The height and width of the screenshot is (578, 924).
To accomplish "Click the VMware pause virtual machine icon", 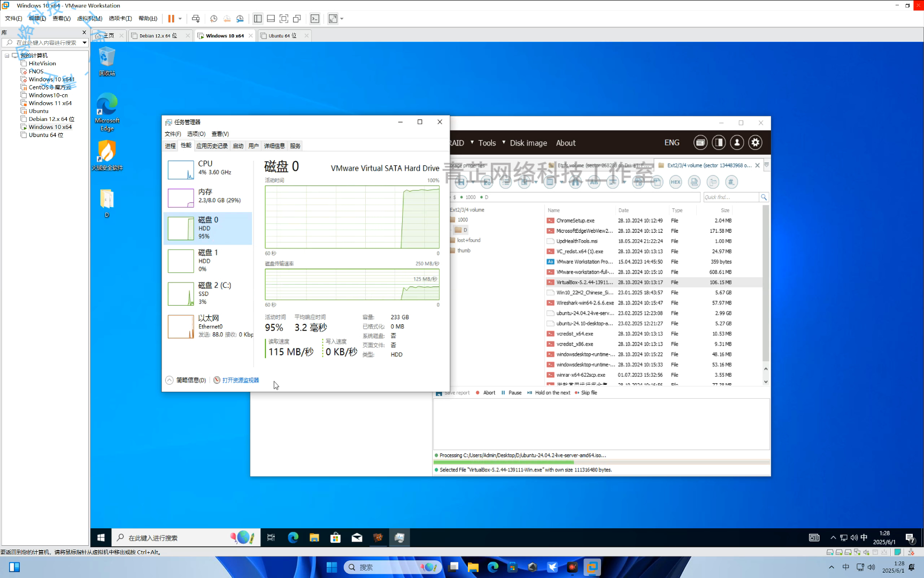I will (171, 19).
